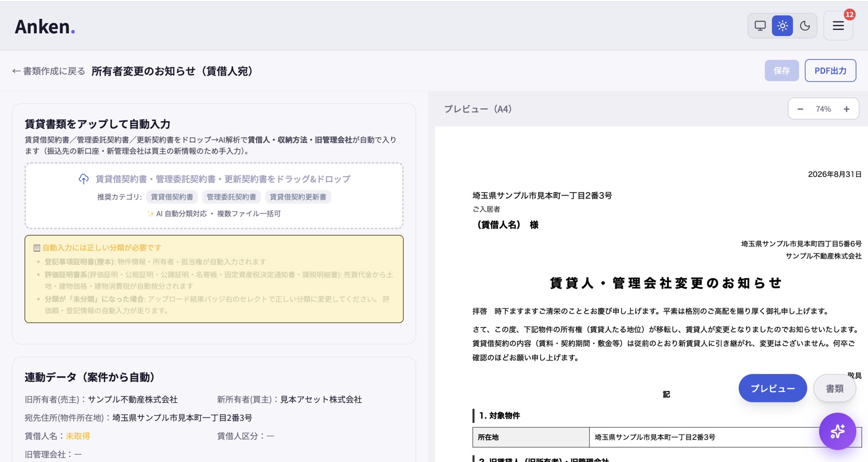The width and height of the screenshot is (868, 462).
Task: Click the 自動入力には正しい分類が必要です warning title
Action: pos(101,248)
